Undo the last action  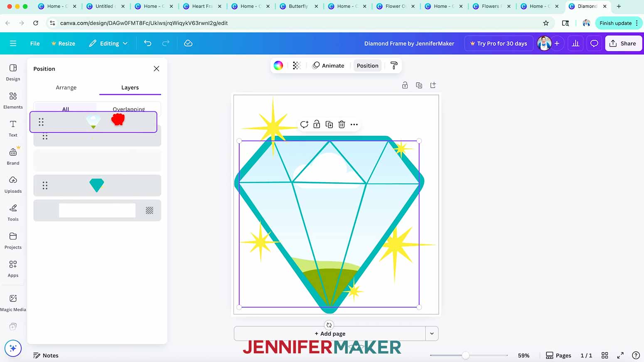pos(147,43)
